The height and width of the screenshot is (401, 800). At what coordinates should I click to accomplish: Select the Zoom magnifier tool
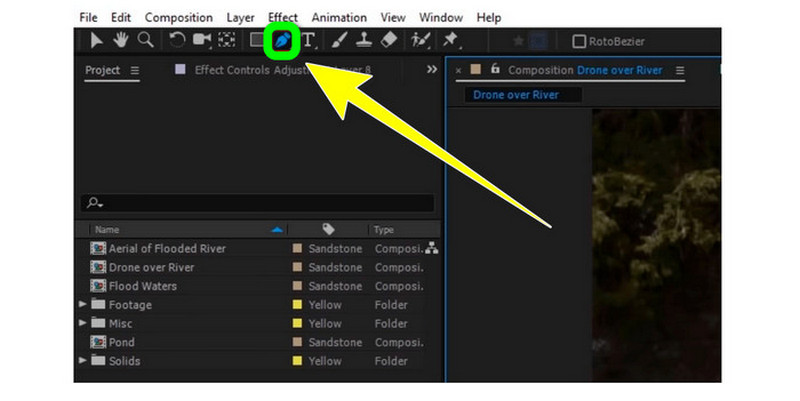point(145,40)
